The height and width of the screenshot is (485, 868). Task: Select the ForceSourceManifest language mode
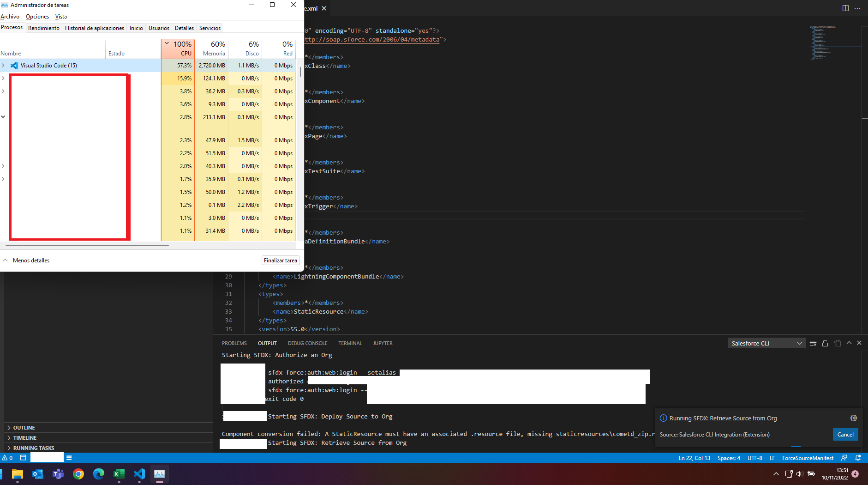point(808,458)
